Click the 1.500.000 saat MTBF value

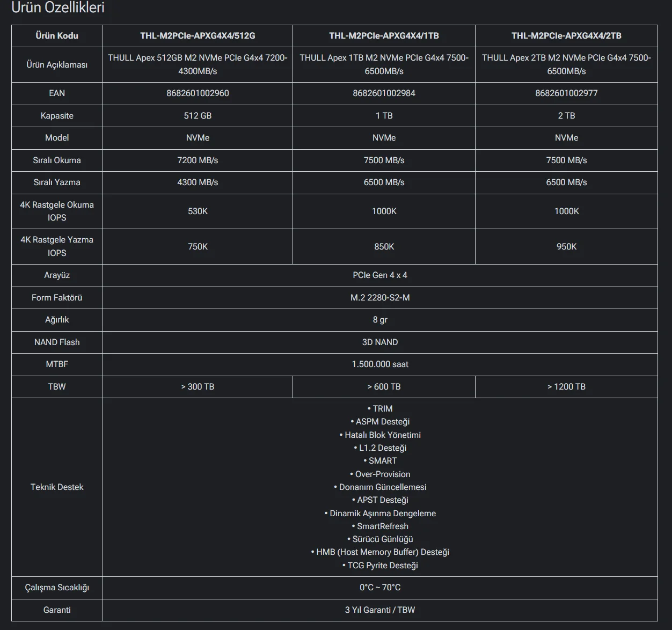[x=380, y=364]
